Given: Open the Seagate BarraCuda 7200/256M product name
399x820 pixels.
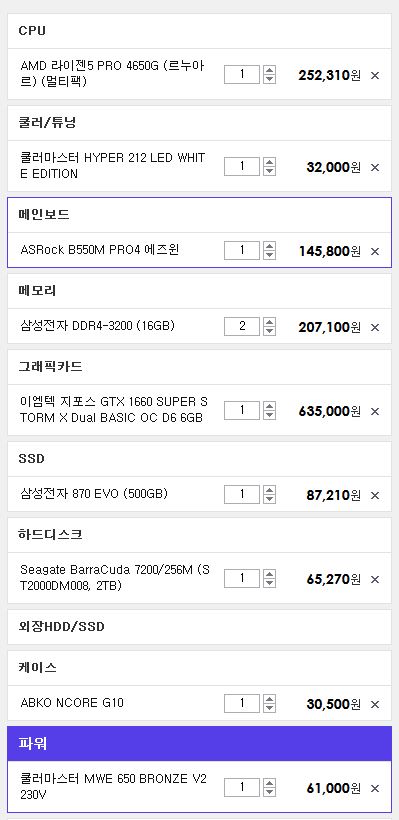Looking at the screenshot, I should click(x=115, y=577).
